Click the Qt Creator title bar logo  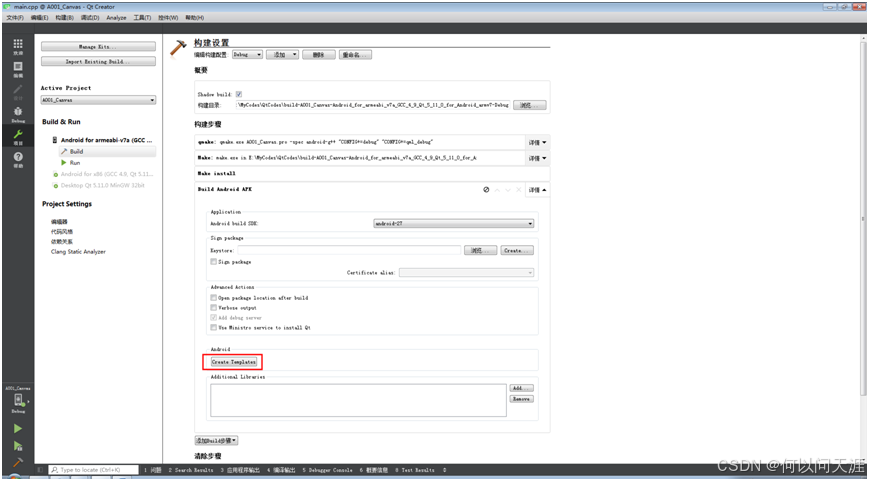[x=7, y=7]
